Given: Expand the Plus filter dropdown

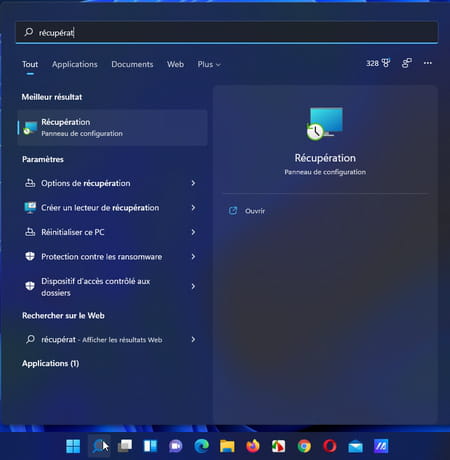Looking at the screenshot, I should coord(209,64).
